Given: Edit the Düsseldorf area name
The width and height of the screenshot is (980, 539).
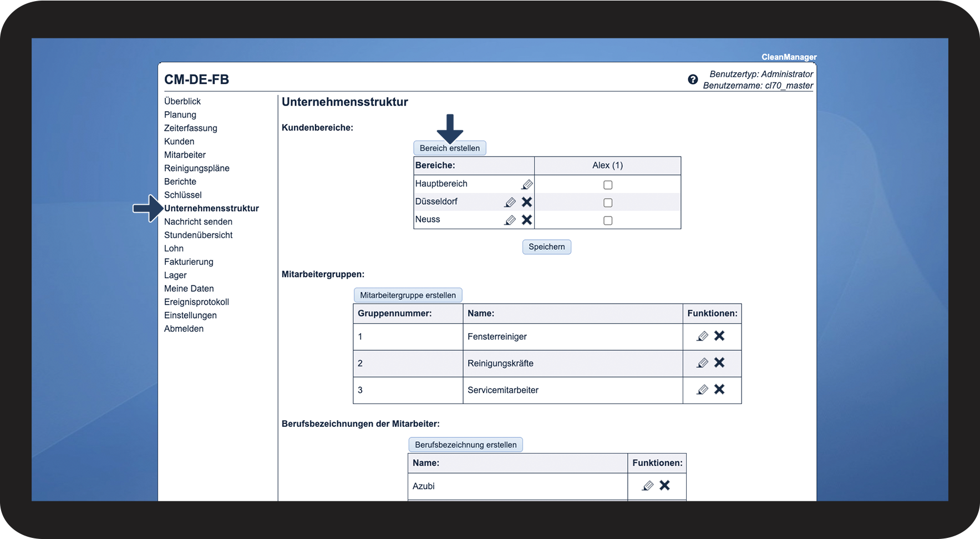Looking at the screenshot, I should 510,203.
